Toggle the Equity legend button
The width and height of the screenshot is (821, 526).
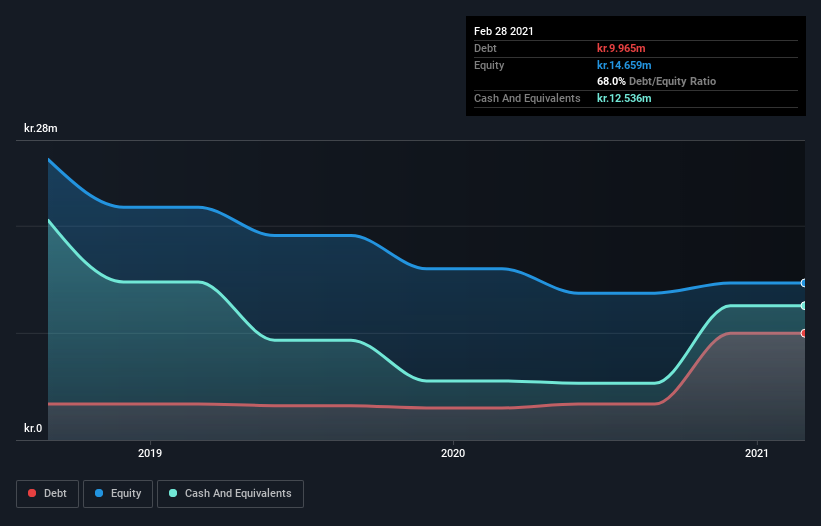pyautogui.click(x=118, y=494)
